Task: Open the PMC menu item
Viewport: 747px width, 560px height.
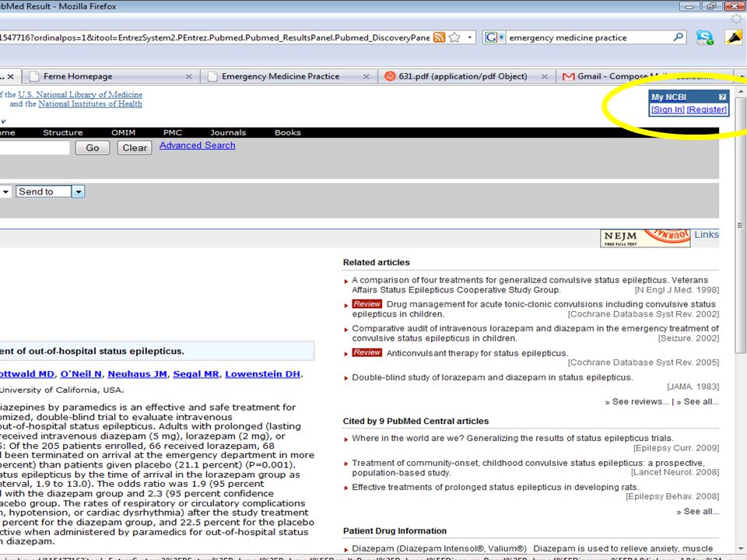Action: click(173, 133)
